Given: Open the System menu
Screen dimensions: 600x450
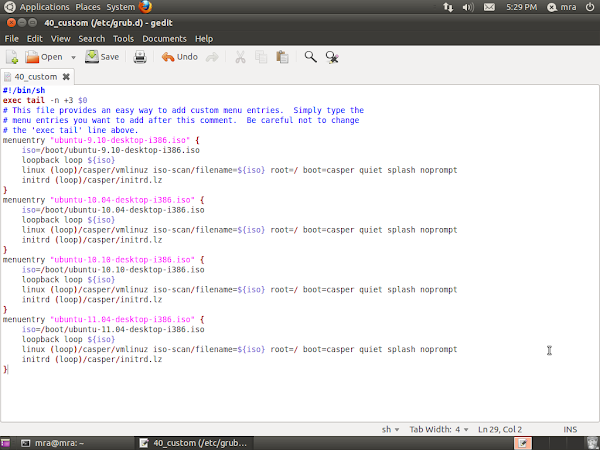Looking at the screenshot, I should pos(121,7).
